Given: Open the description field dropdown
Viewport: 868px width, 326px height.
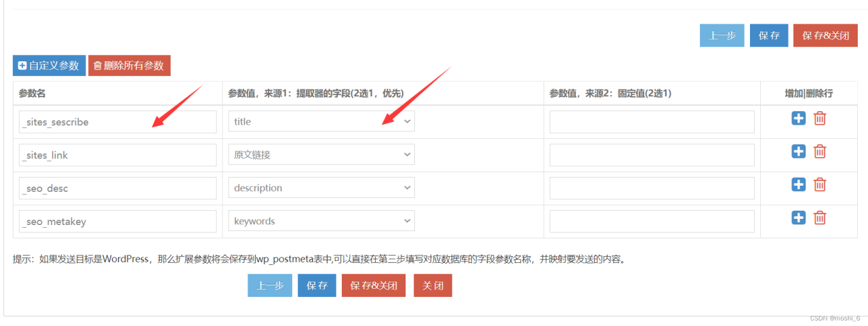Looking at the screenshot, I should click(321, 188).
